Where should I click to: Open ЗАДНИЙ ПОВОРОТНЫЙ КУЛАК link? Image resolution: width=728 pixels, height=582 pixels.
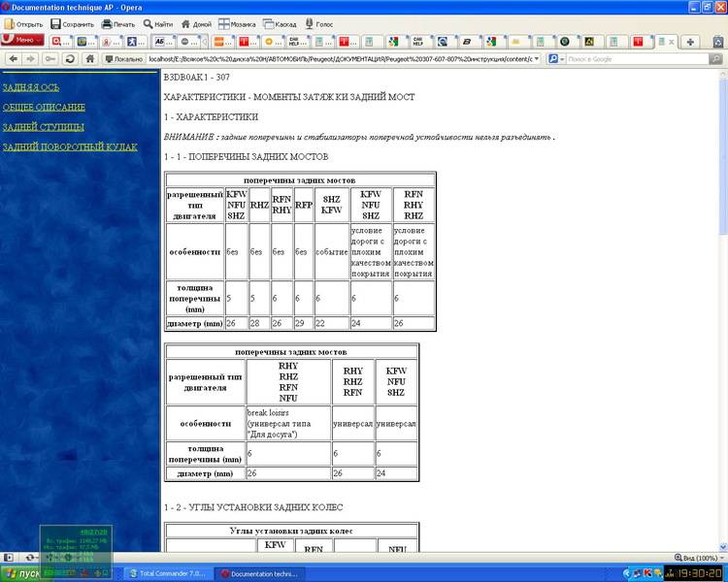coord(70,147)
